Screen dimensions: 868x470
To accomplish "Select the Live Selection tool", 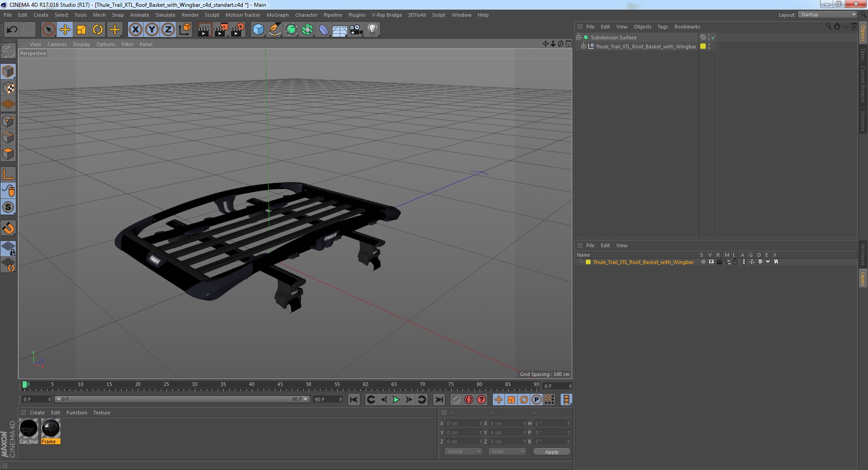I will [x=48, y=30].
